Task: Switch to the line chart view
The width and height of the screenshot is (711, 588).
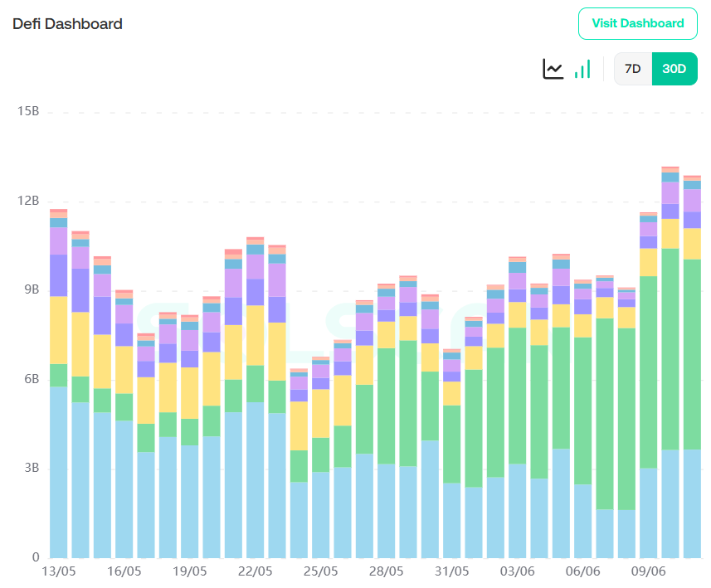Action: (x=553, y=69)
